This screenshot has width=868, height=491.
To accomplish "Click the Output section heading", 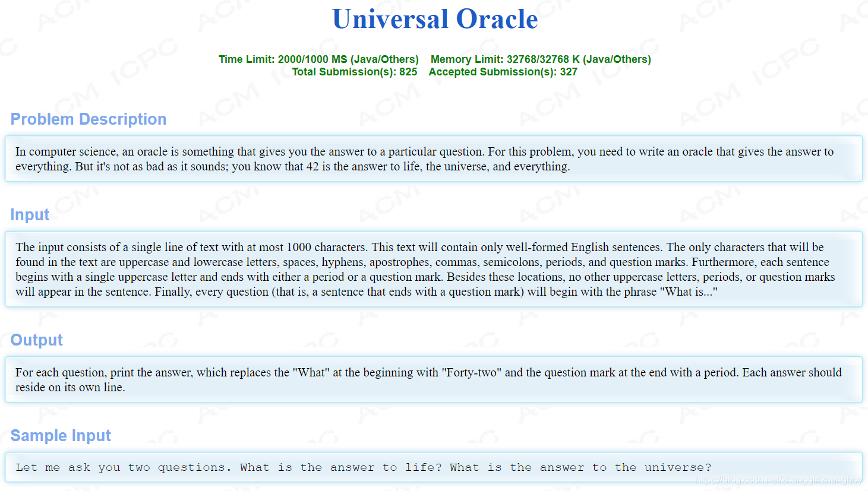I will (x=37, y=340).
